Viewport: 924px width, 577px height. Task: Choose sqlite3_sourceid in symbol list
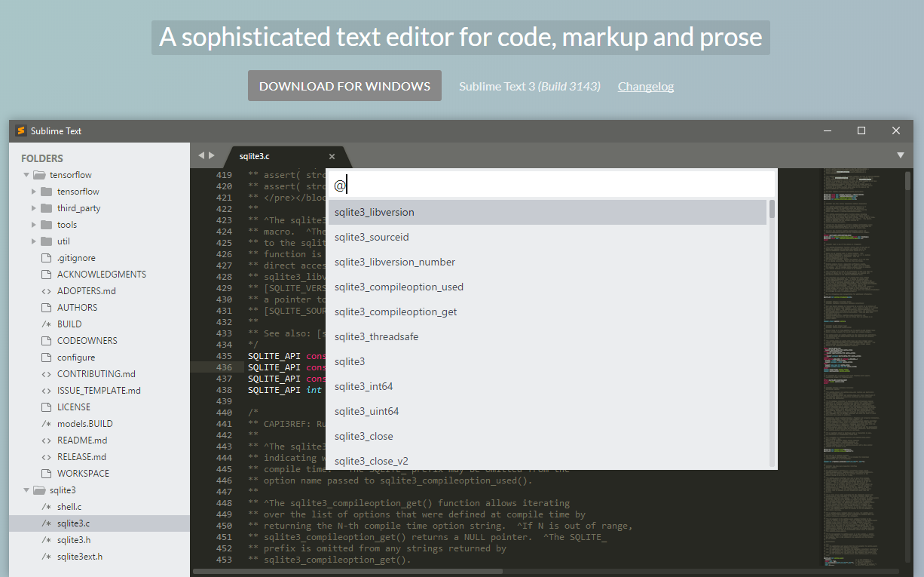tap(547, 237)
